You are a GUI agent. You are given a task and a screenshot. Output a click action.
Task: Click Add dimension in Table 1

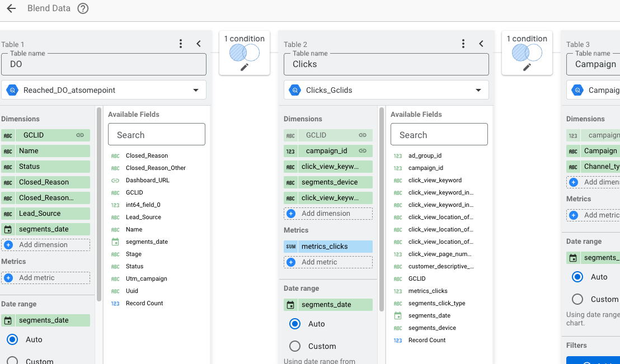[x=46, y=245]
